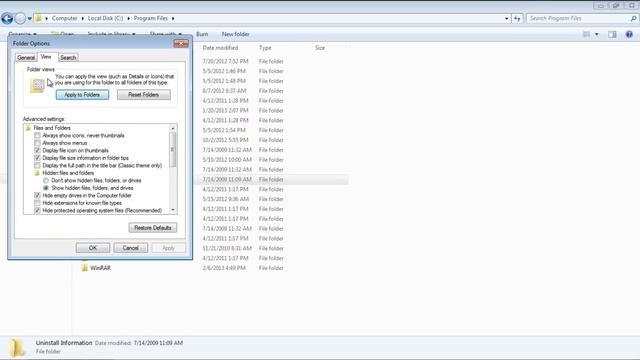Viewport: 640px width, 360px height.
Task: Create a New folder from toolbar
Action: click(x=236, y=34)
